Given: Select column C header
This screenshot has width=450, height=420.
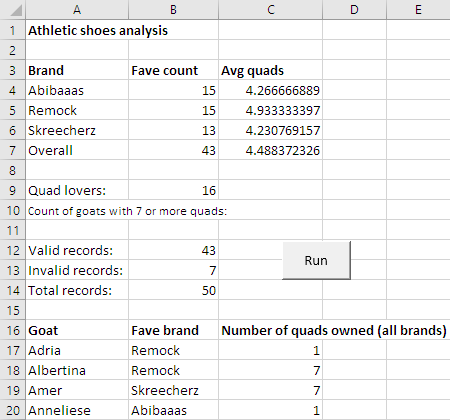Looking at the screenshot, I should (271, 10).
